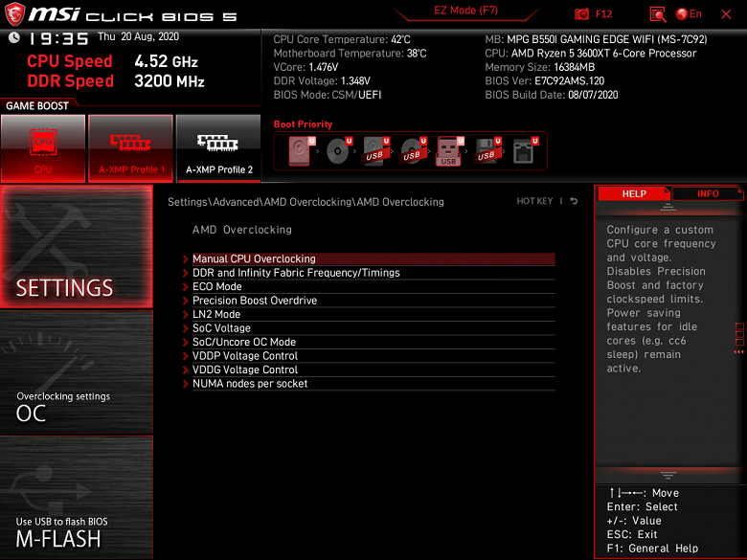Click the GAME BOOST header label
The width and height of the screenshot is (747, 560).
[37, 105]
